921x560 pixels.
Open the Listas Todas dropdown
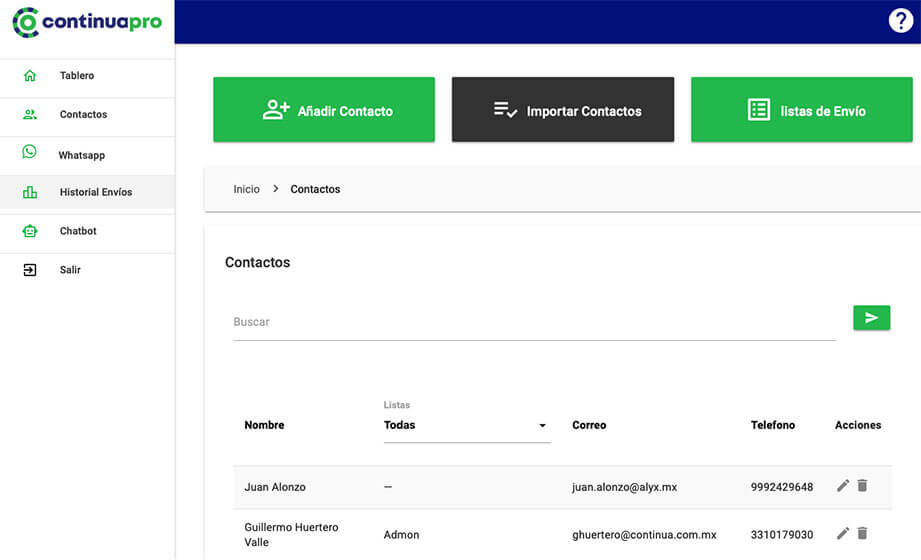[467, 425]
